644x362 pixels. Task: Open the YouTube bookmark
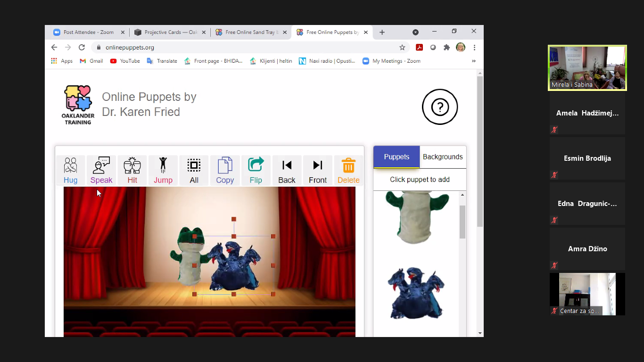click(x=125, y=61)
